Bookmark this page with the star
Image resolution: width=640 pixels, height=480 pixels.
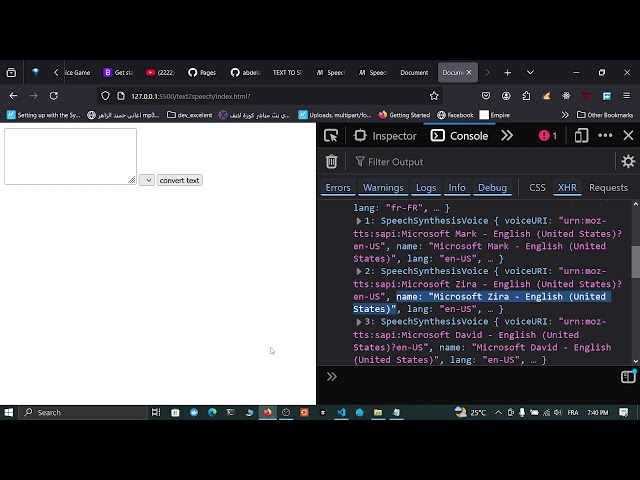pyautogui.click(x=434, y=96)
